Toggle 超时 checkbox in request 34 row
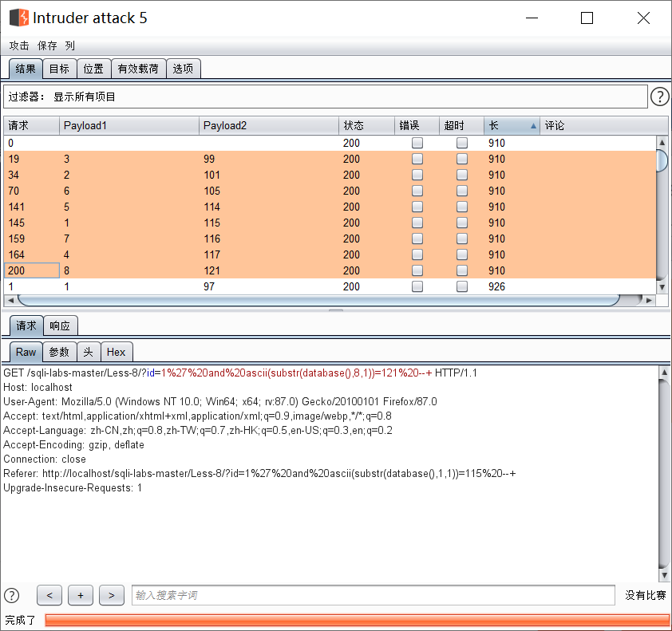This screenshot has height=631, width=672. pyautogui.click(x=461, y=175)
